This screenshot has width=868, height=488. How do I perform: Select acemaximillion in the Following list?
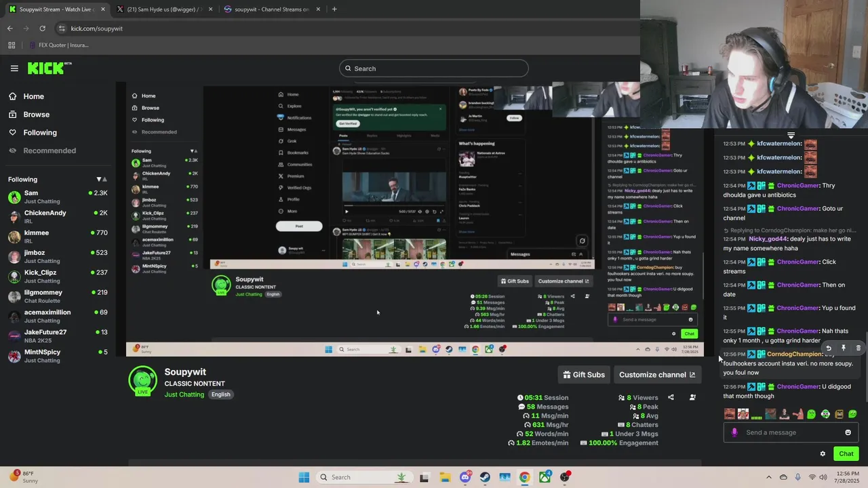58,316
